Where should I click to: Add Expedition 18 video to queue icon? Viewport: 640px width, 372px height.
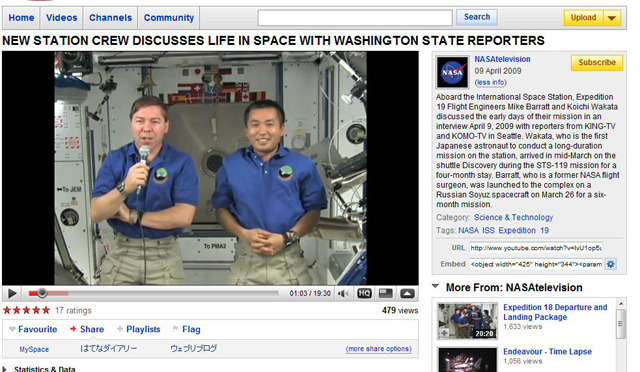[x=444, y=333]
